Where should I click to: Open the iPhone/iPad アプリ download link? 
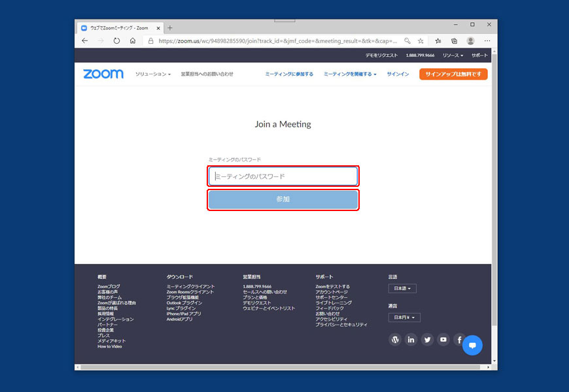coord(184,314)
